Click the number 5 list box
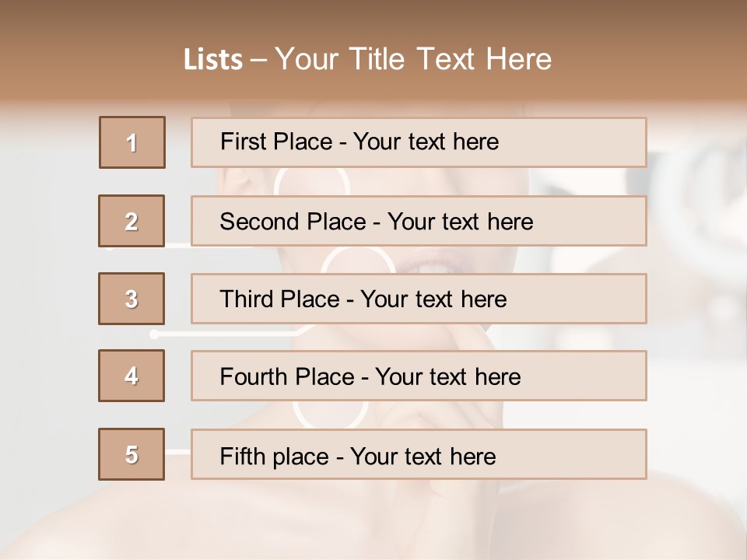The height and width of the screenshot is (560, 747). 132,454
